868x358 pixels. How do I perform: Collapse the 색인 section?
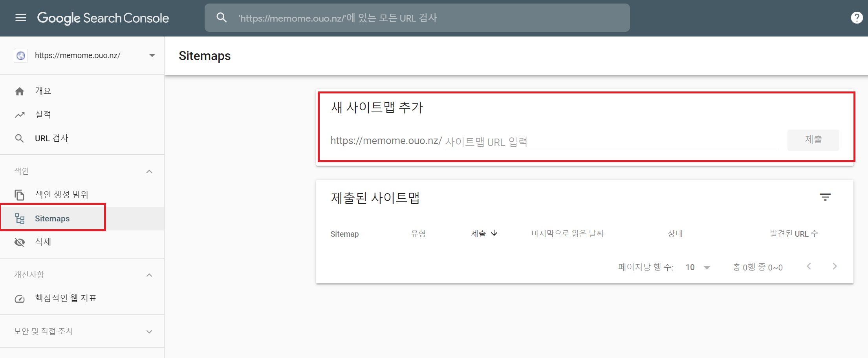click(x=149, y=172)
